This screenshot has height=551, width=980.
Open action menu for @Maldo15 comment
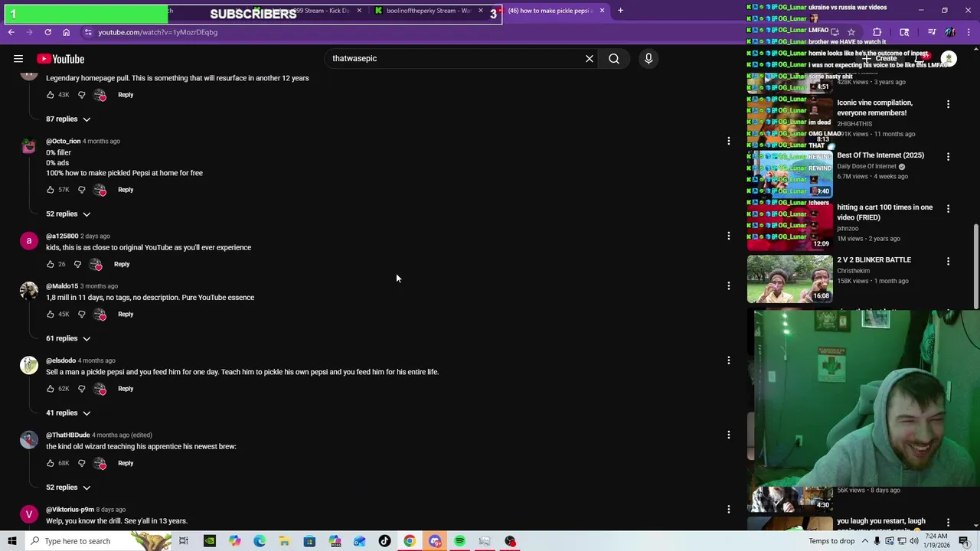729,285
